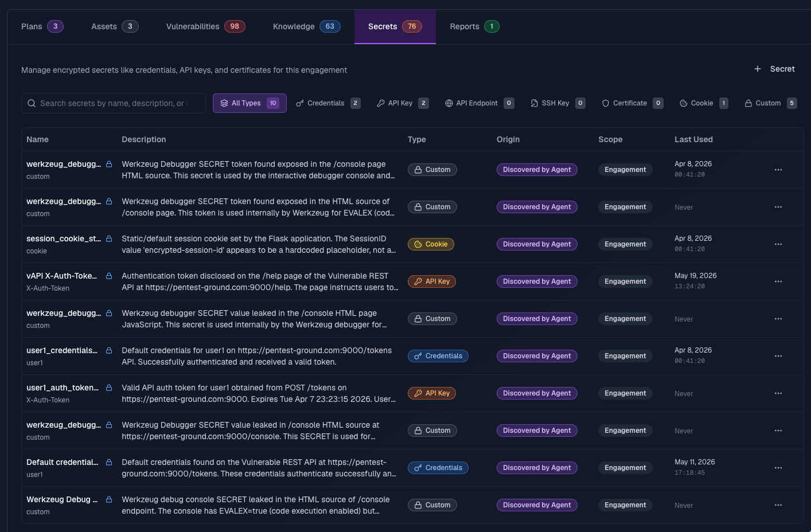The width and height of the screenshot is (811, 532).
Task: Open the Vulnerabilities tab
Action: [205, 26]
